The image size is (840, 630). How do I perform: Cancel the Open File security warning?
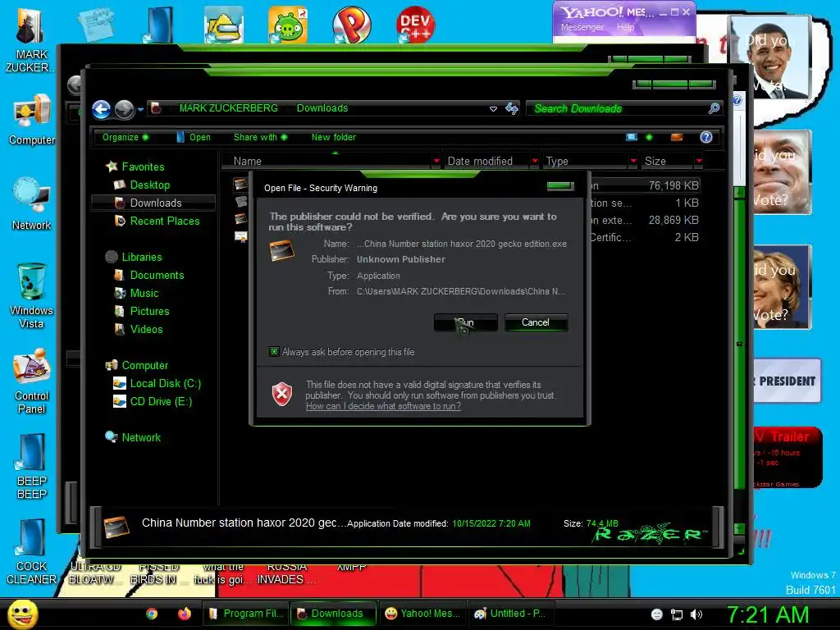(x=536, y=322)
